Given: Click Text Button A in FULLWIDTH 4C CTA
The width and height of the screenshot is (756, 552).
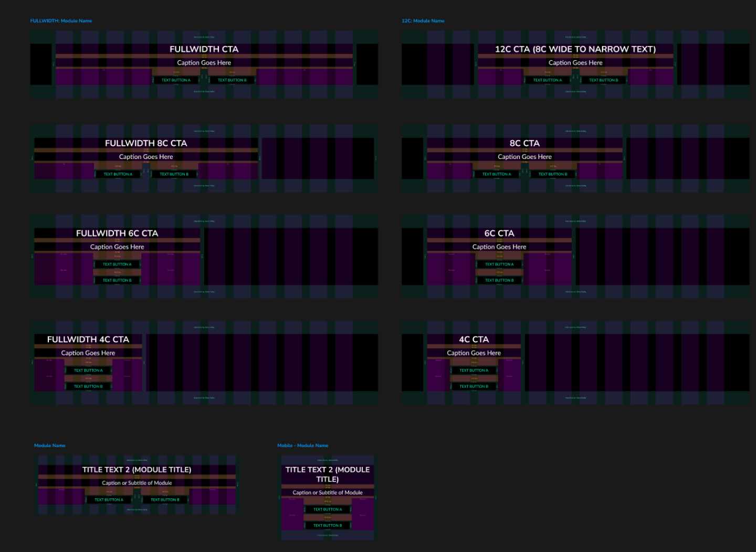Looking at the screenshot, I should pos(88,370).
